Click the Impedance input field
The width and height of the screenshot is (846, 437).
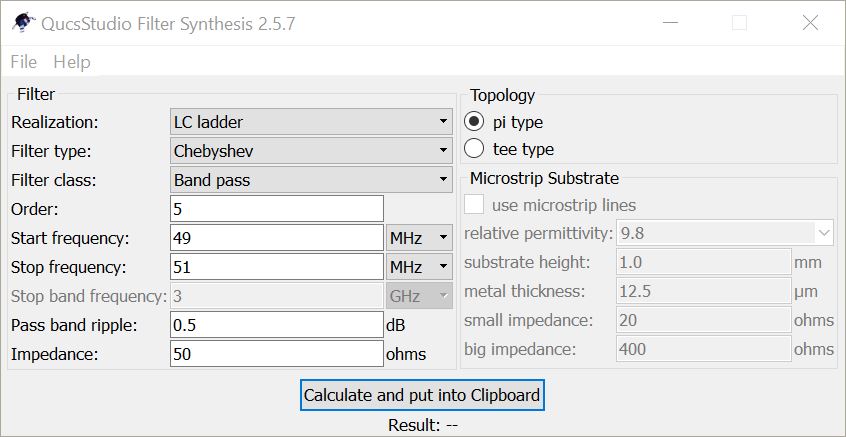pyautogui.click(x=277, y=354)
